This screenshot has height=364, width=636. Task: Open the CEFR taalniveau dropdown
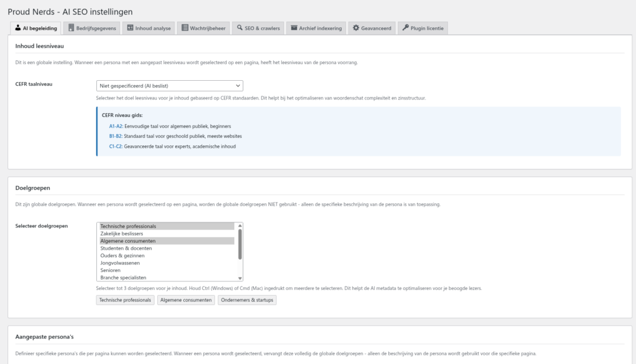coord(170,86)
